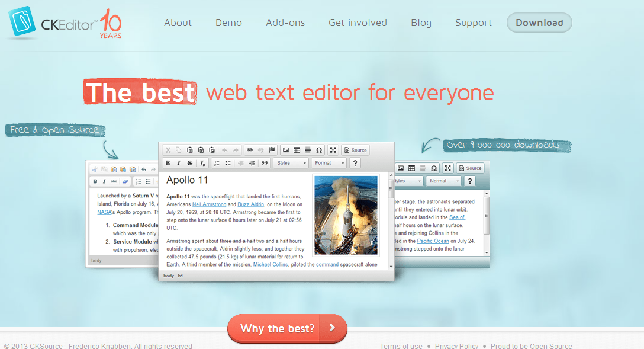This screenshot has height=349, width=644.
Task: Toggle Italic in center editor toolbar
Action: [179, 163]
